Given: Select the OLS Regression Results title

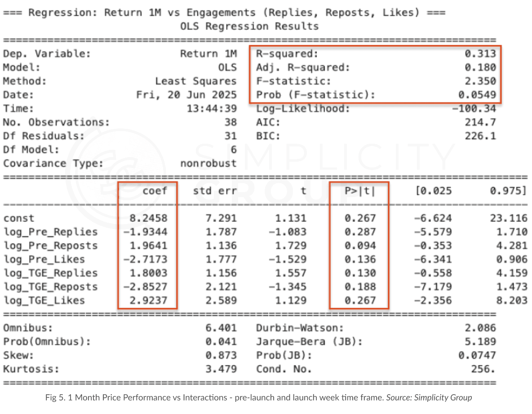Looking at the screenshot, I should click(x=249, y=26).
